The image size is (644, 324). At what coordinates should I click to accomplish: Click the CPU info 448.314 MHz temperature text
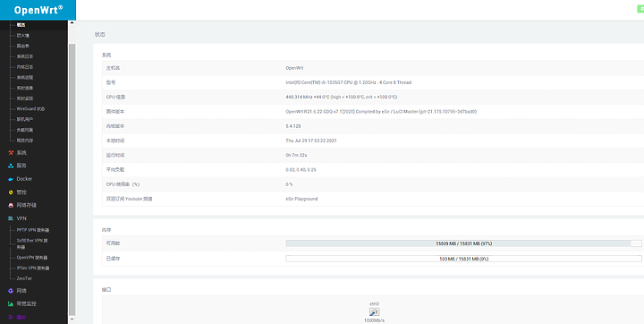[342, 97]
